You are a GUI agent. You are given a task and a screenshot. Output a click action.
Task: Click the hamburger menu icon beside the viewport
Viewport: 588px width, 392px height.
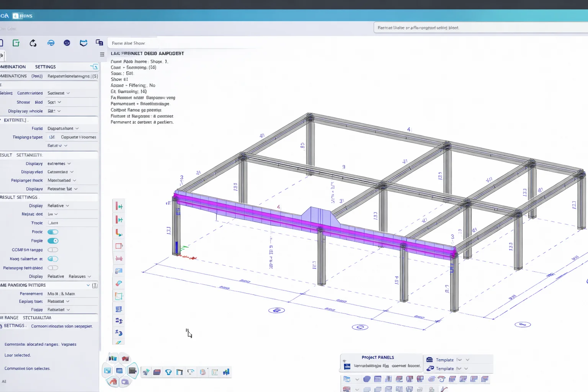[102, 54]
